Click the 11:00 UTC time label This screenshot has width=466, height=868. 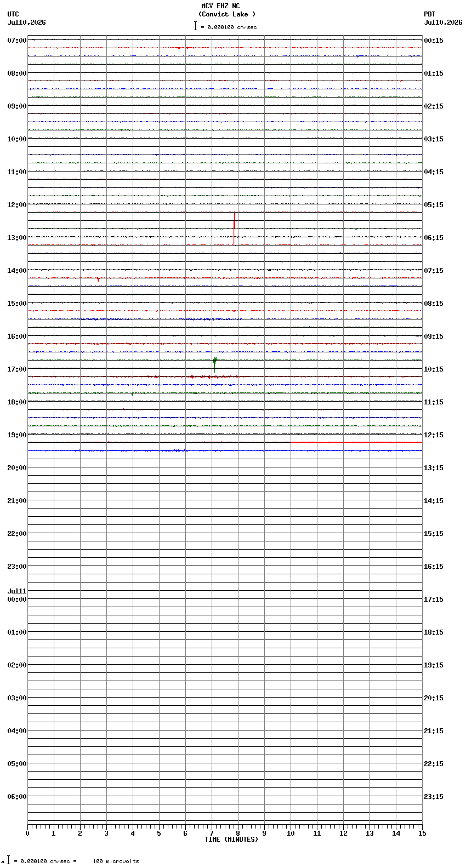coord(17,172)
